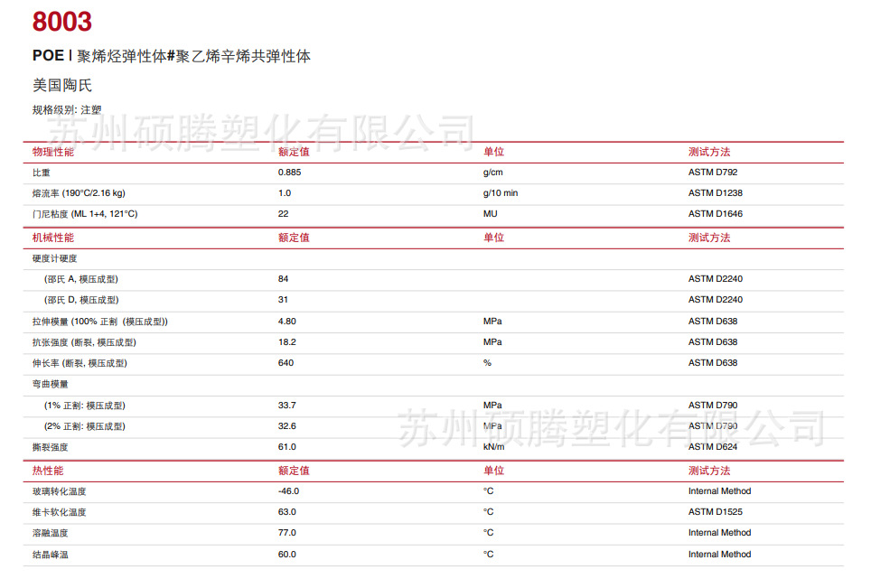
Task: Select the 硬度计硬度 row label
Action: [54, 258]
